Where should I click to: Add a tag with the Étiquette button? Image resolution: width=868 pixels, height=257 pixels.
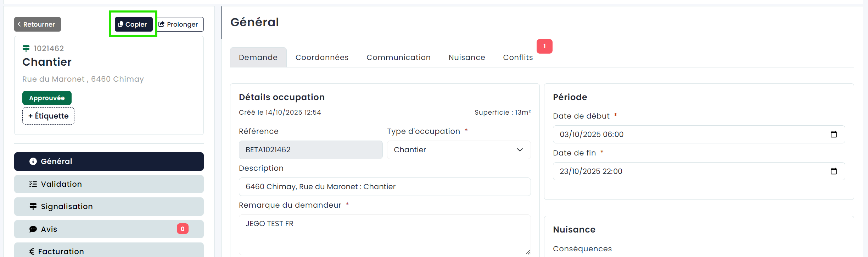tap(48, 116)
